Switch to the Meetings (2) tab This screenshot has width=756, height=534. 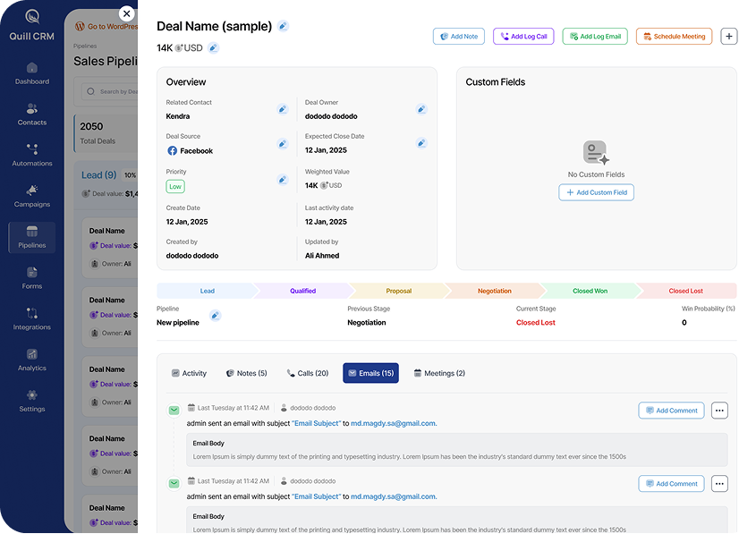point(439,373)
